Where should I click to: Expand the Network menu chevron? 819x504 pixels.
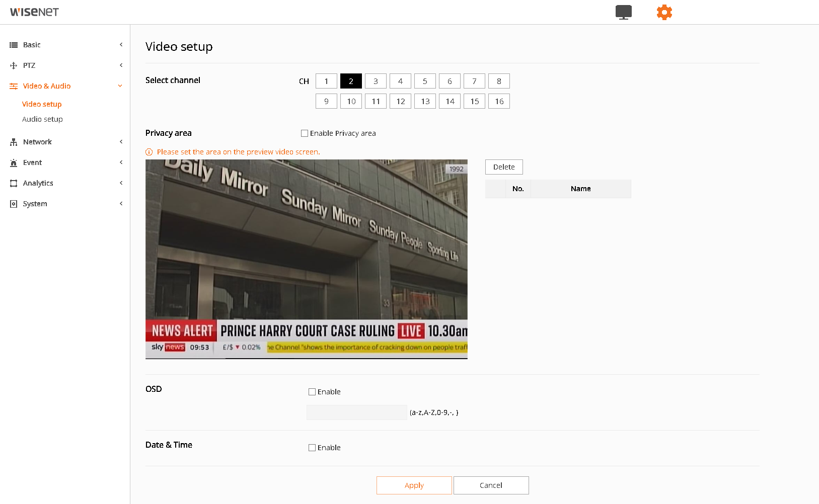(121, 142)
